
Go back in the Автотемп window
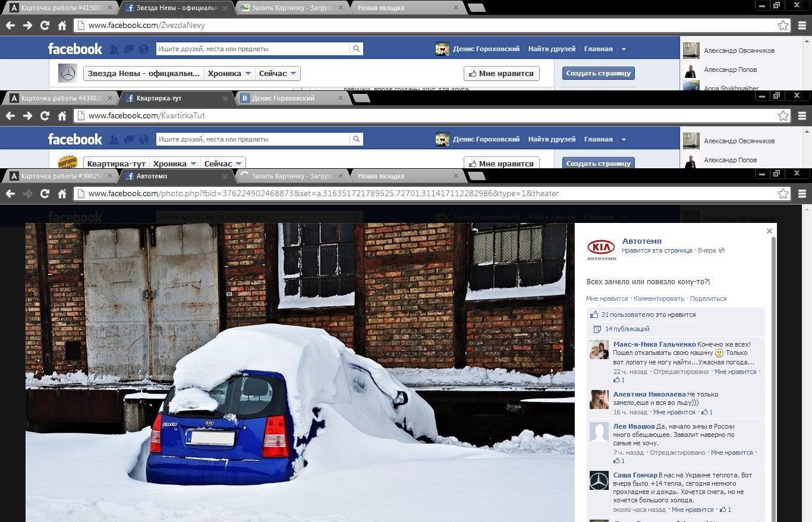(10, 194)
